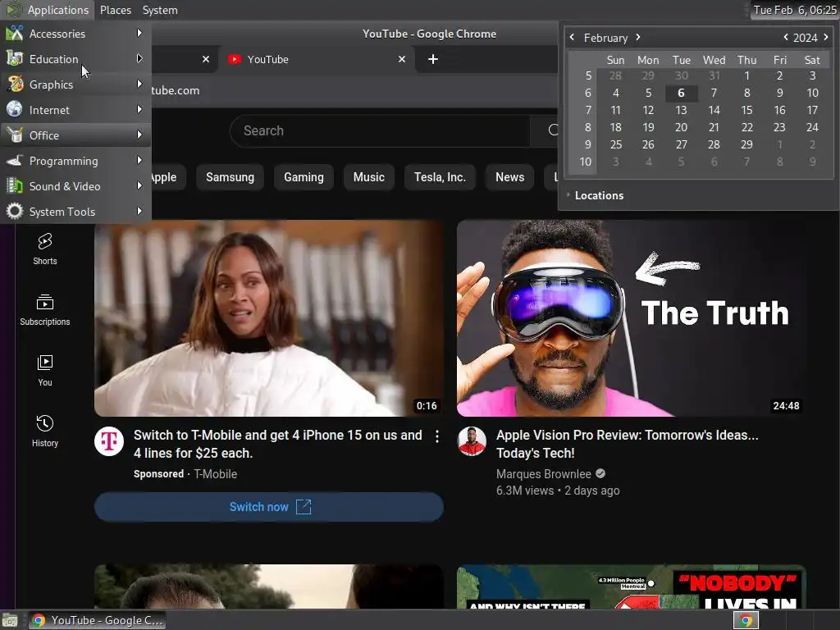The image size is (840, 630).
Task: Open the Graphics submenu
Action: pos(75,84)
